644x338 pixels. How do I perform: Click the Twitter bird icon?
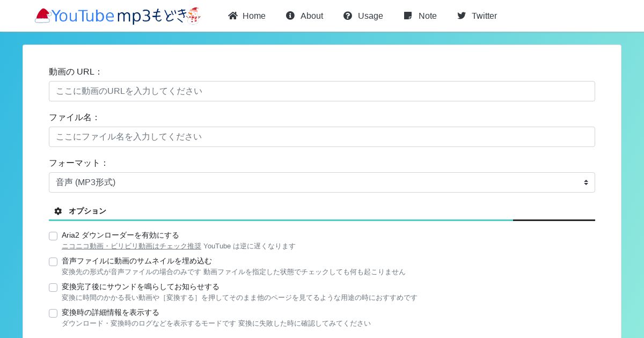coord(462,16)
